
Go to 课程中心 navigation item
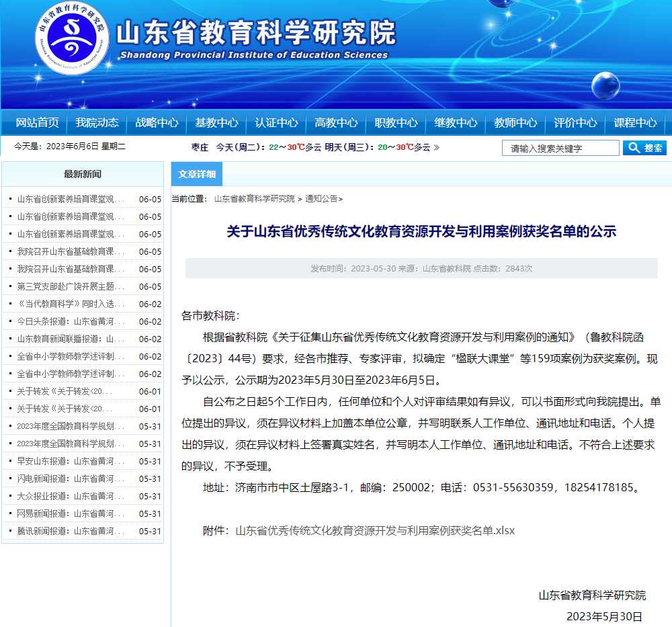[635, 122]
